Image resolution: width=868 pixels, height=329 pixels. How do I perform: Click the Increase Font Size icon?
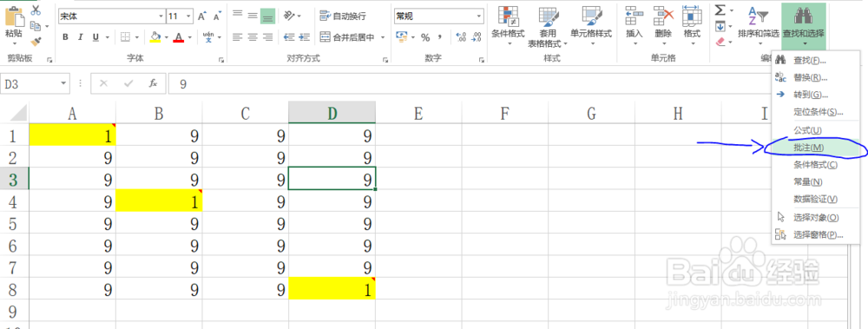click(x=202, y=16)
